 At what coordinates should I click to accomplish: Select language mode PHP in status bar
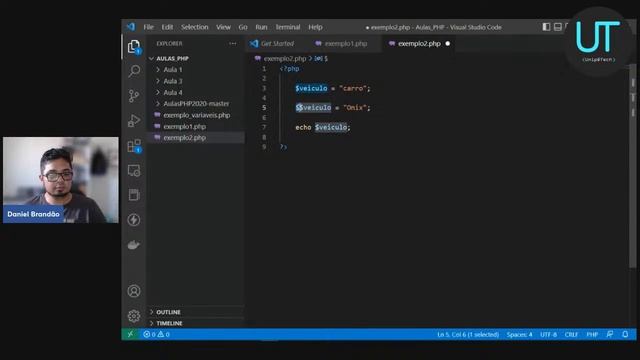(x=592, y=334)
